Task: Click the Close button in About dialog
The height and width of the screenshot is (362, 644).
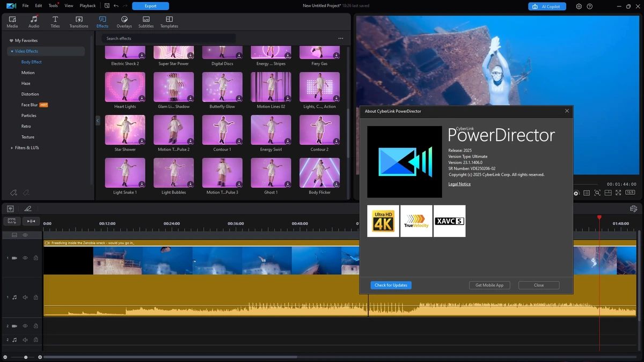Action: [x=539, y=285]
